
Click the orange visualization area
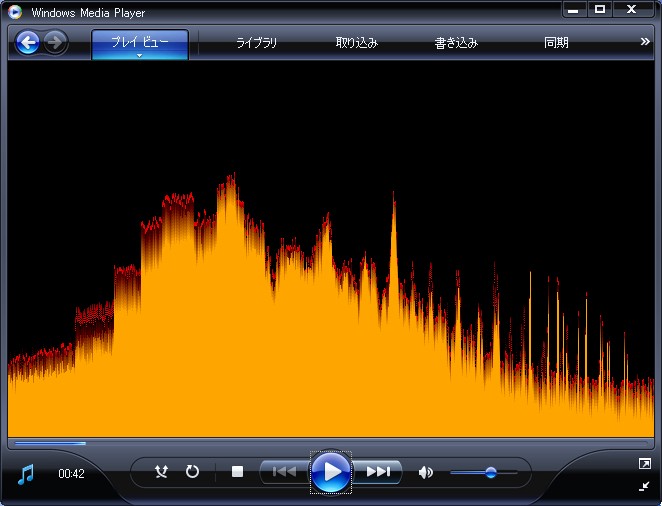[331, 249]
